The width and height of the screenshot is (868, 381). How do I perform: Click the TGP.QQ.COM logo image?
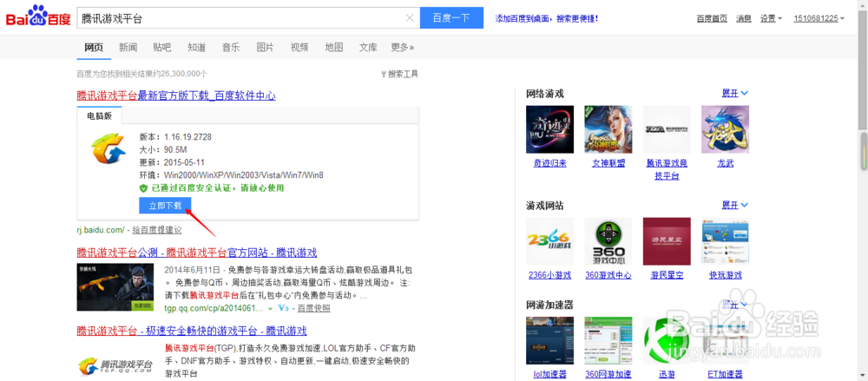pyautogui.click(x=115, y=365)
